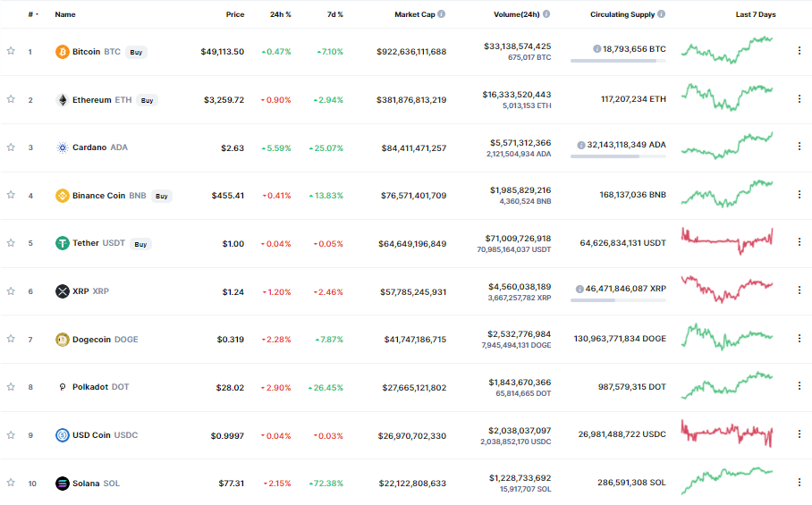Open the Solana row more-options menu
This screenshot has width=812, height=505.
[799, 483]
